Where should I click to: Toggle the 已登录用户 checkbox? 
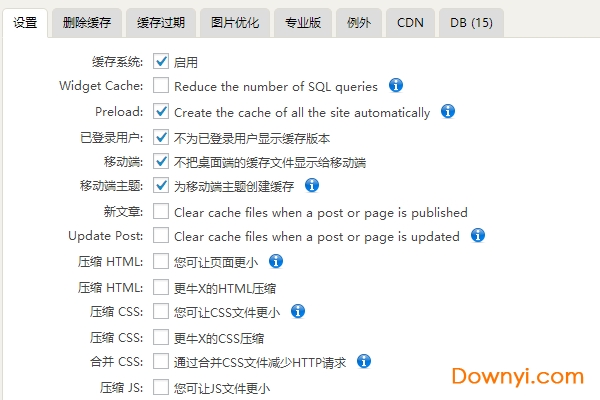pos(161,137)
